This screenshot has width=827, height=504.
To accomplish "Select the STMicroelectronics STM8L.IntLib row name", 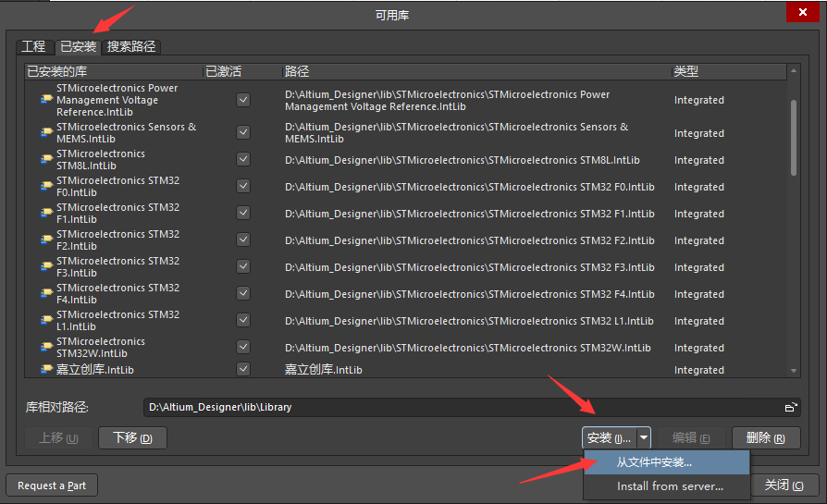I will [x=101, y=159].
